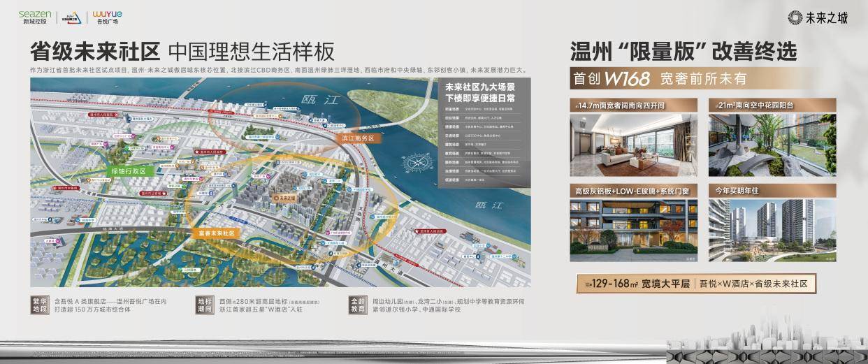Click the 地标潮向 badge
This screenshot has height=364, width=868.
[204, 306]
